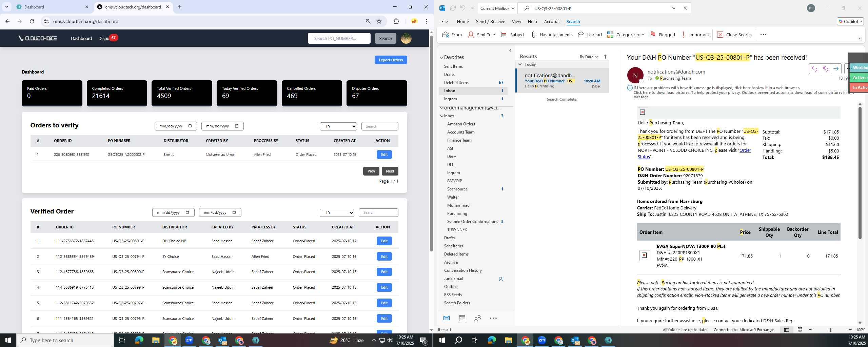Filter search by Important

[695, 35]
